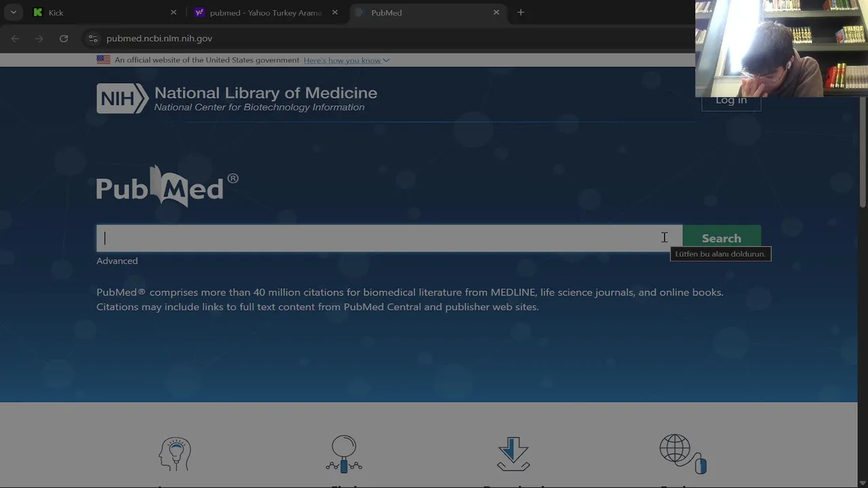The height and width of the screenshot is (488, 868).
Task: Reload the current page
Action: 64,39
